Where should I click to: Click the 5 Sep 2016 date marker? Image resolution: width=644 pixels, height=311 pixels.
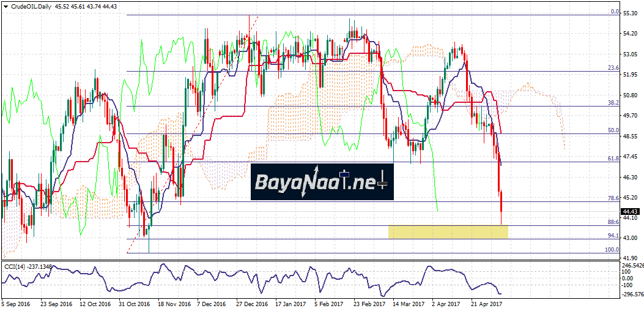(x=15, y=303)
